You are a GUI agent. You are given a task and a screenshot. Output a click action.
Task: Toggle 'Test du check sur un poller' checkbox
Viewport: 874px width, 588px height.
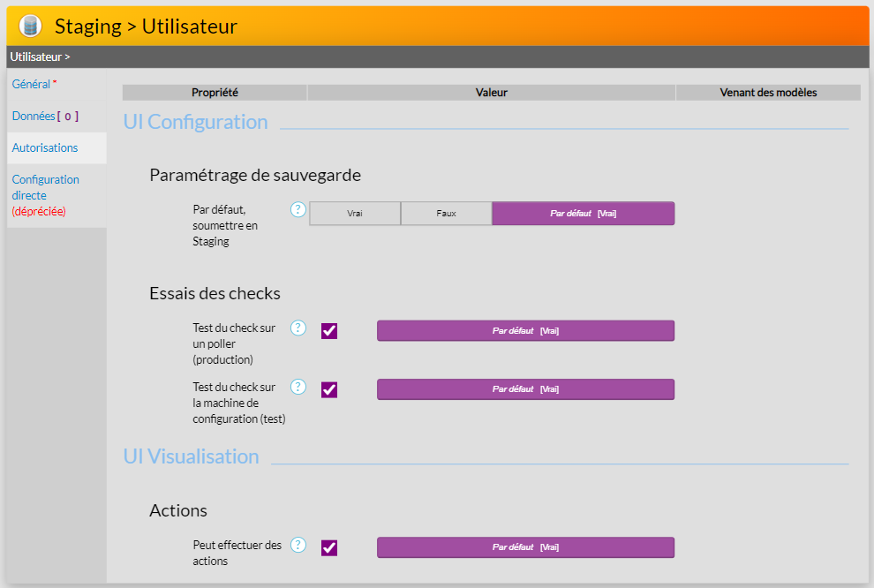coord(329,331)
